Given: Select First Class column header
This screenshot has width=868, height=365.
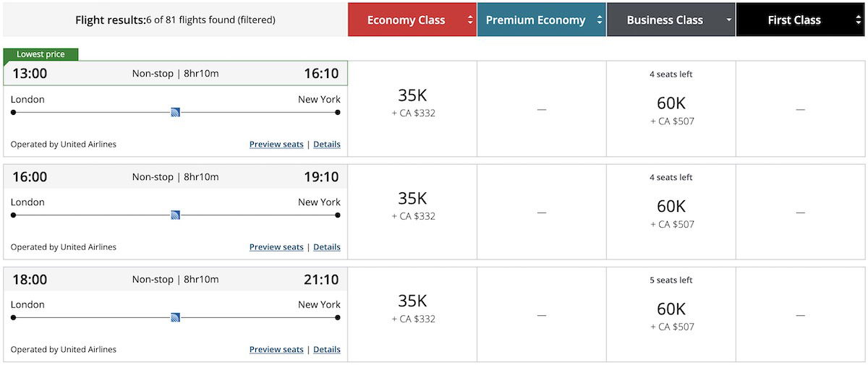Looking at the screenshot, I should (800, 20).
